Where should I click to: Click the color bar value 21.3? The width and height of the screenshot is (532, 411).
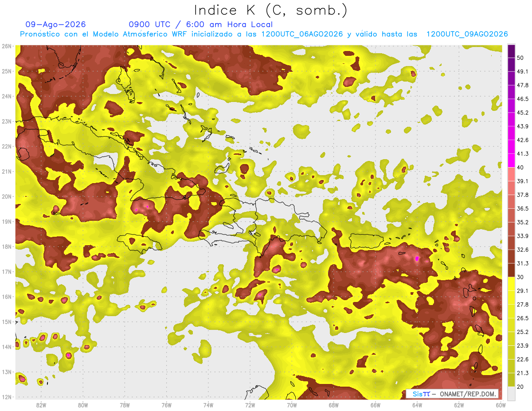pyautogui.click(x=523, y=373)
